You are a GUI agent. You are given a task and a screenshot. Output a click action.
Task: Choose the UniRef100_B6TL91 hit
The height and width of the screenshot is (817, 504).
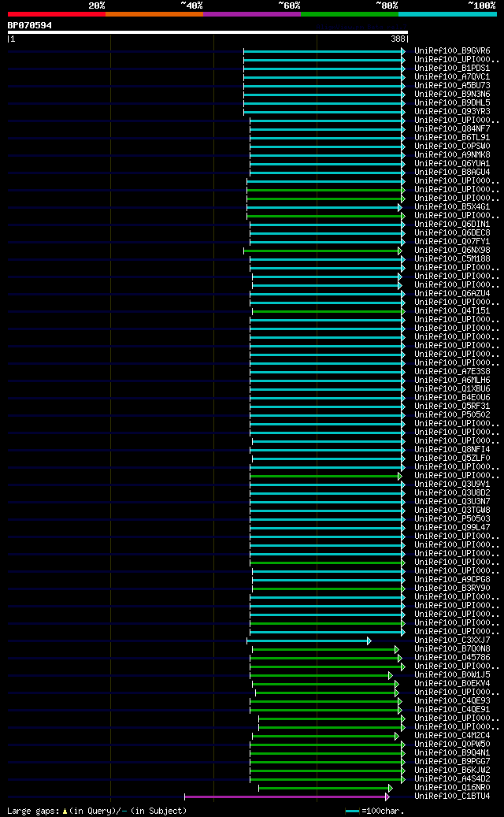(x=452, y=138)
